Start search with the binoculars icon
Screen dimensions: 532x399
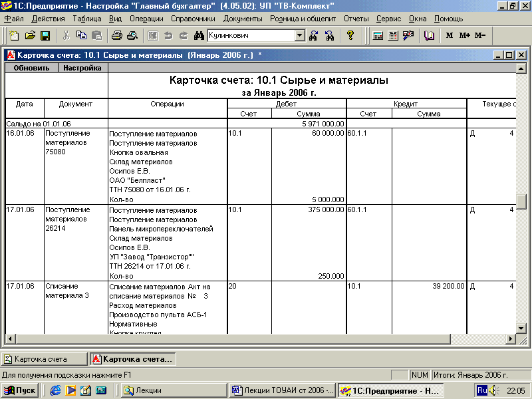tap(199, 36)
